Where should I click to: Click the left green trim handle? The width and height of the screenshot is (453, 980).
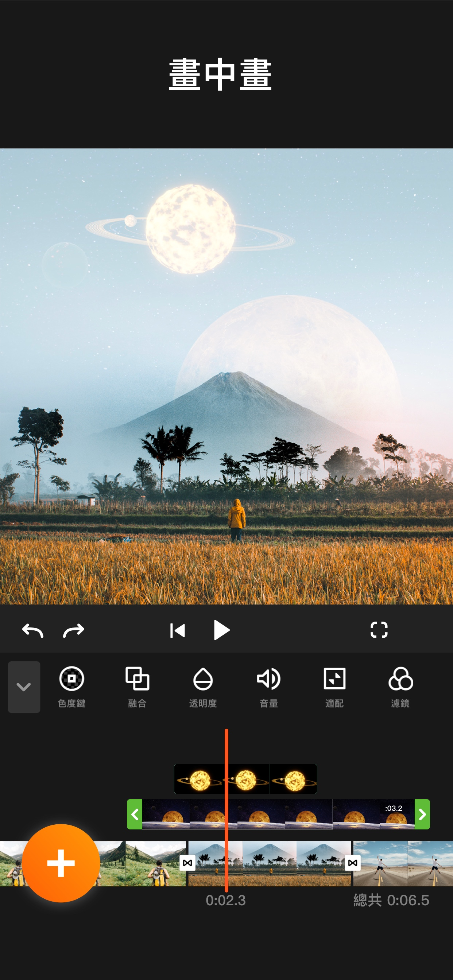[x=134, y=814]
